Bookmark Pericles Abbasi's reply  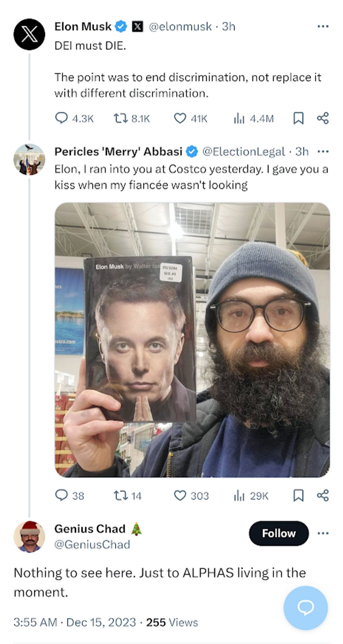(298, 495)
